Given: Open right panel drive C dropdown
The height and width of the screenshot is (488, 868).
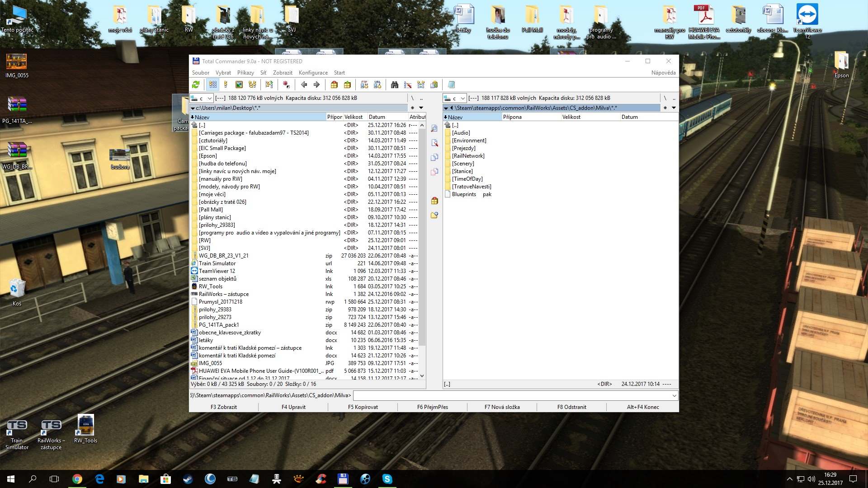Looking at the screenshot, I should tap(455, 98).
